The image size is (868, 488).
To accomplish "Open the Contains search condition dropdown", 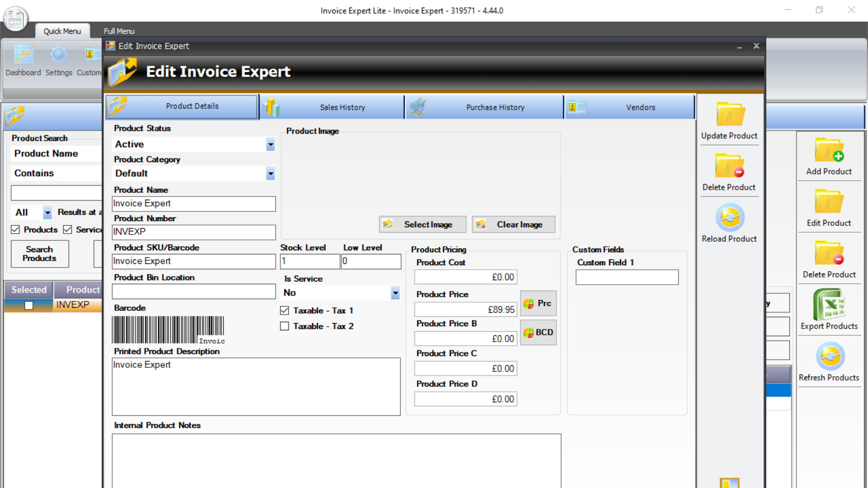I will click(x=56, y=173).
